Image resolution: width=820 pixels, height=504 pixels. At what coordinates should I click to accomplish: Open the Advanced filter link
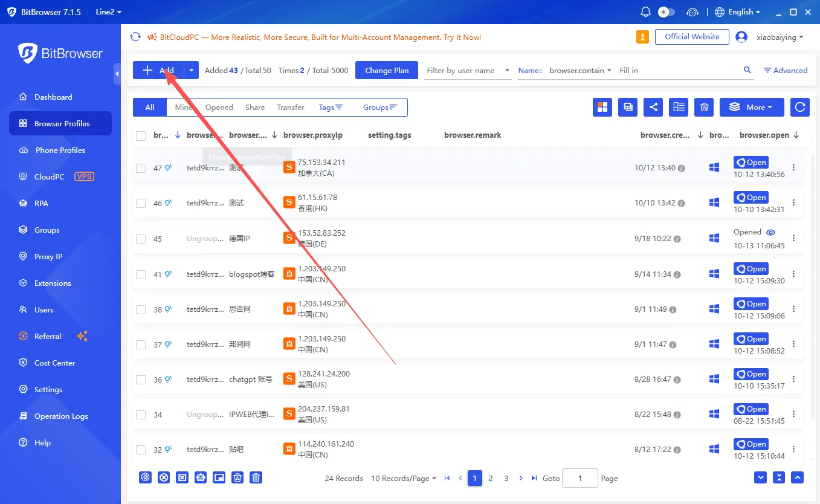786,70
